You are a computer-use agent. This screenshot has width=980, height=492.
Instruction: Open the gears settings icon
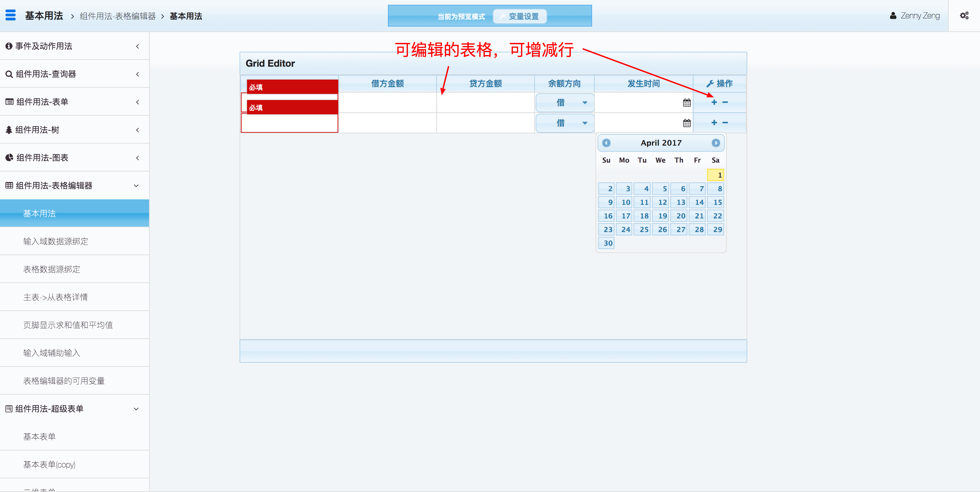click(964, 16)
